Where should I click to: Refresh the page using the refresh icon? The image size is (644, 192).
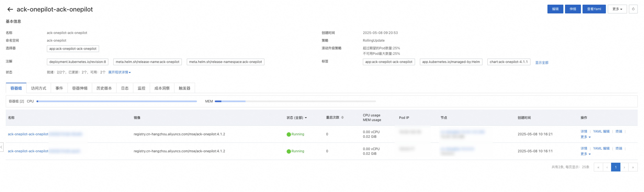pyautogui.click(x=633, y=9)
